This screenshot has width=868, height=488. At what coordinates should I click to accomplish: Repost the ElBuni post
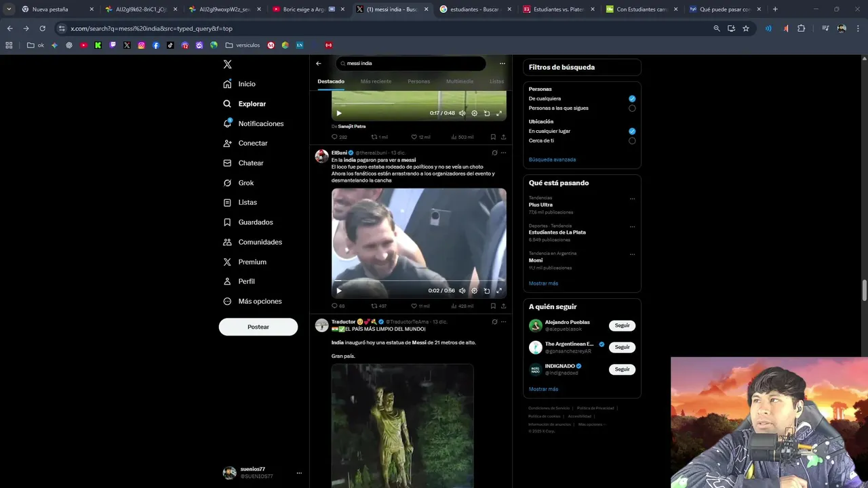pos(374,306)
